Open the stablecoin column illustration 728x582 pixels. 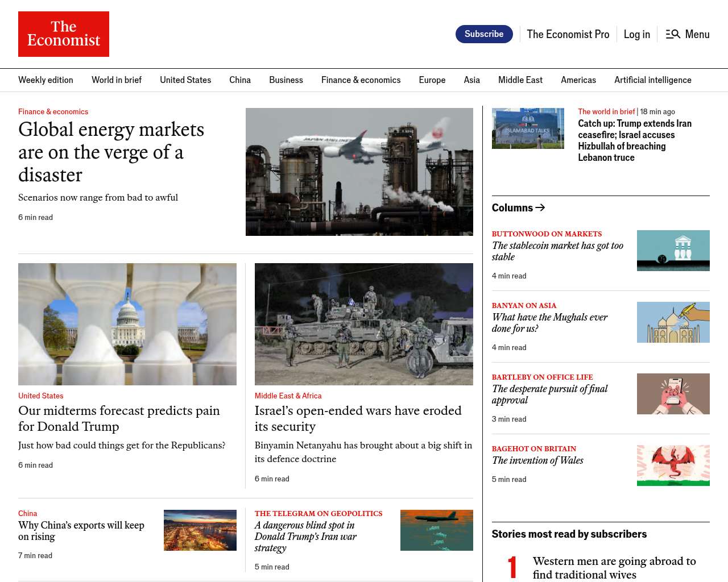click(673, 251)
